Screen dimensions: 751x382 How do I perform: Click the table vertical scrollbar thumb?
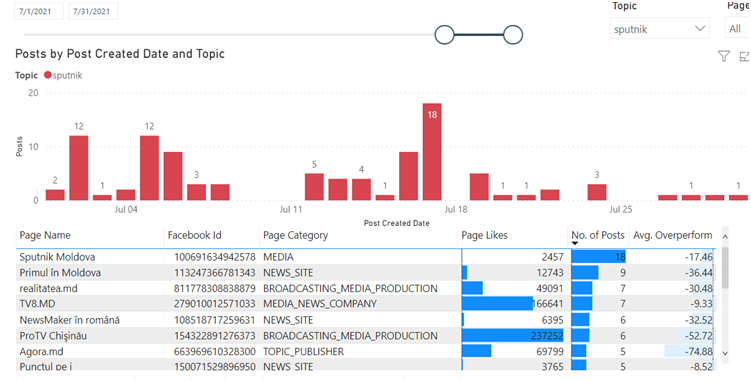(725, 268)
